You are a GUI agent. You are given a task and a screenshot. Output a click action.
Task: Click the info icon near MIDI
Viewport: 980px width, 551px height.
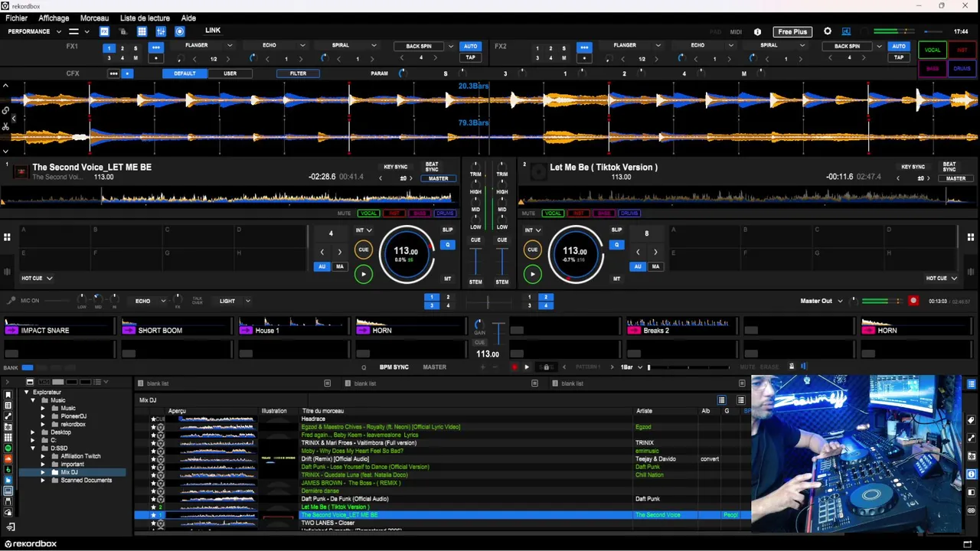click(x=757, y=31)
